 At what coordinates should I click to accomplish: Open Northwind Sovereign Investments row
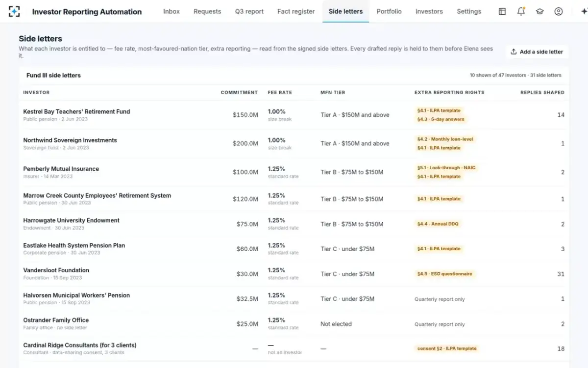point(294,143)
